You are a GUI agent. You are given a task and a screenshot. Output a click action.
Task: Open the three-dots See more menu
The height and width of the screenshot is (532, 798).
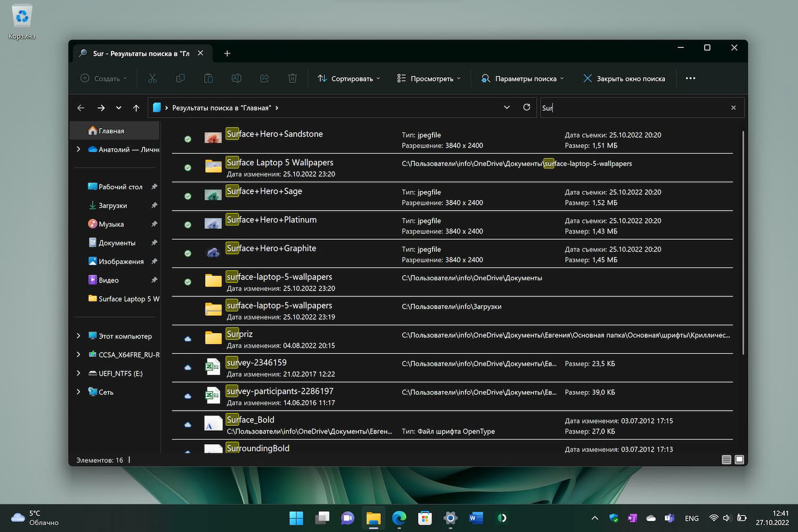point(690,78)
